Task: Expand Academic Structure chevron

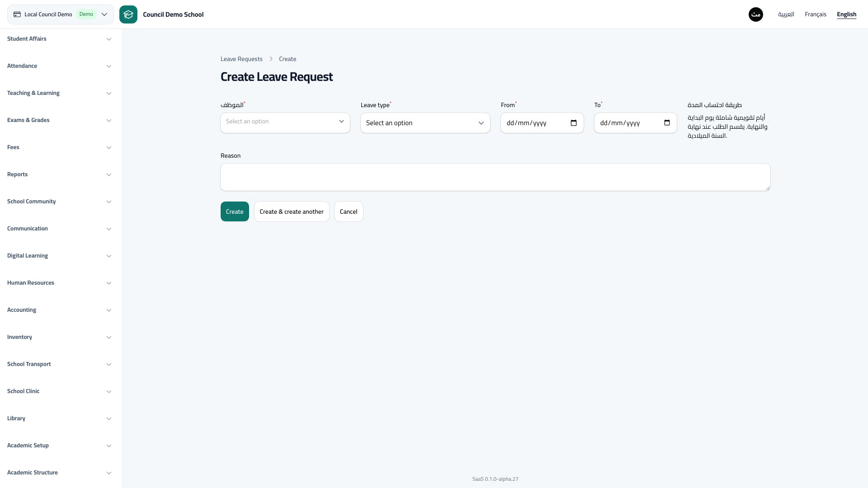Action: pos(109,473)
